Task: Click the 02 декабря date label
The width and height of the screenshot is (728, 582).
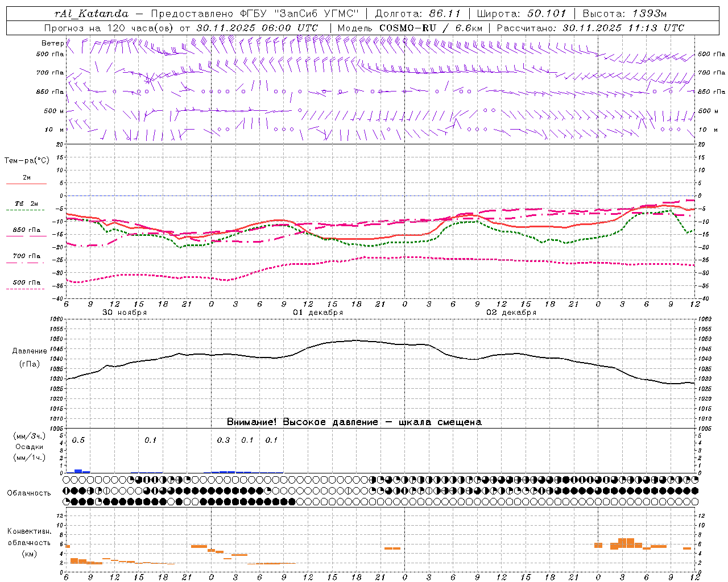Action: click(x=511, y=313)
